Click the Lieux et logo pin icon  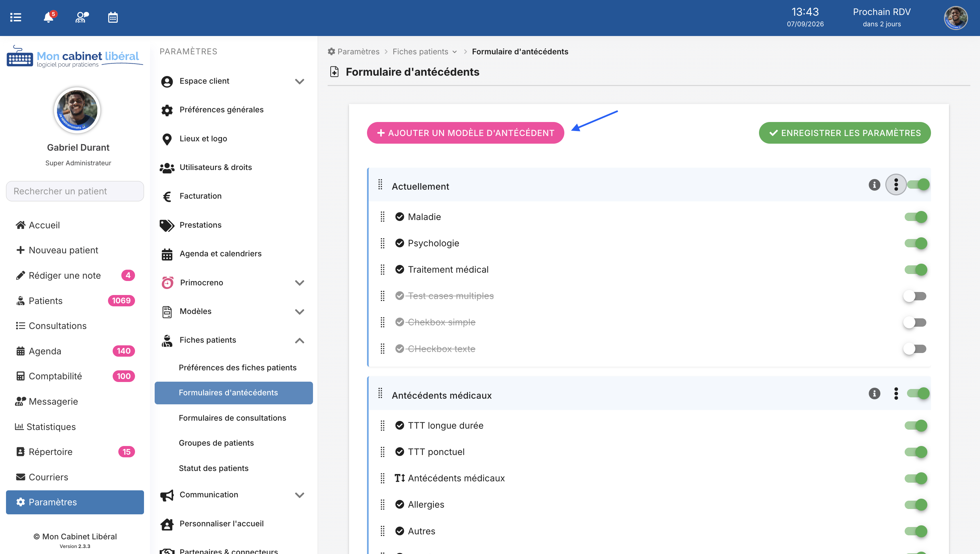point(167,139)
